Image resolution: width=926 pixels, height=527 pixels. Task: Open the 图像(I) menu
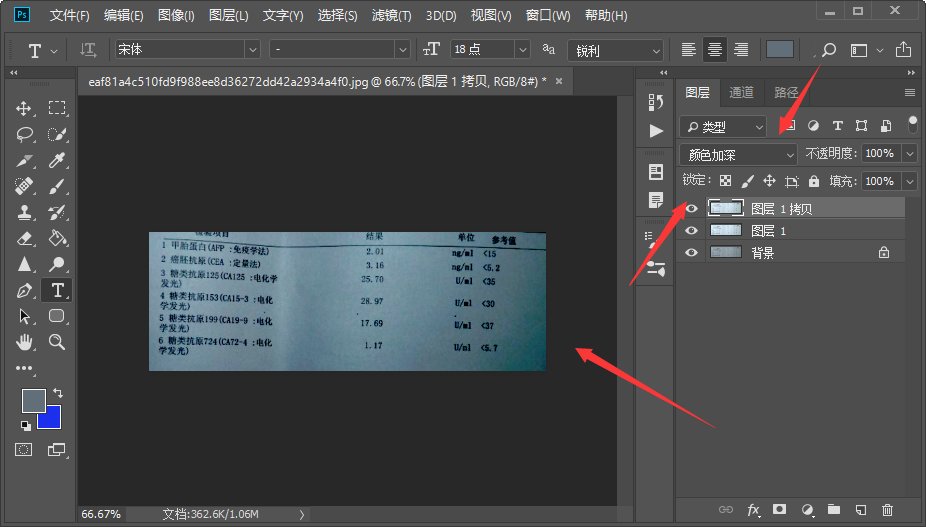176,15
